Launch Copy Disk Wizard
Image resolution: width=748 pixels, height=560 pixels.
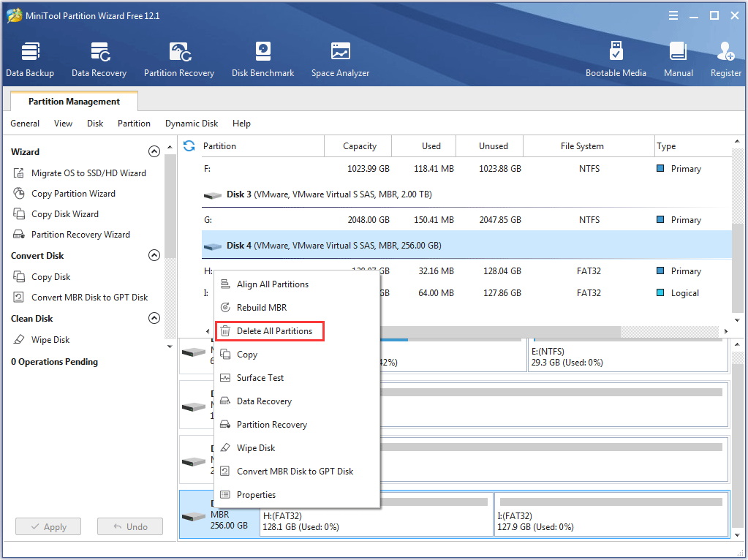coord(65,214)
